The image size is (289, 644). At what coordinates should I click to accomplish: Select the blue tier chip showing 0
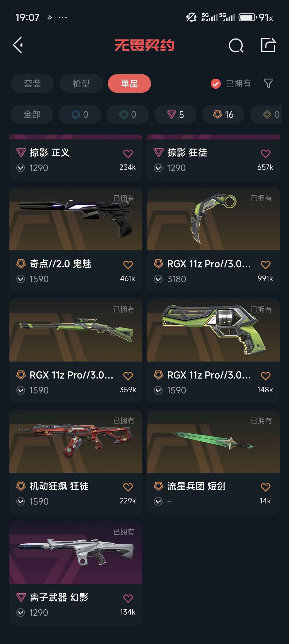coord(80,114)
